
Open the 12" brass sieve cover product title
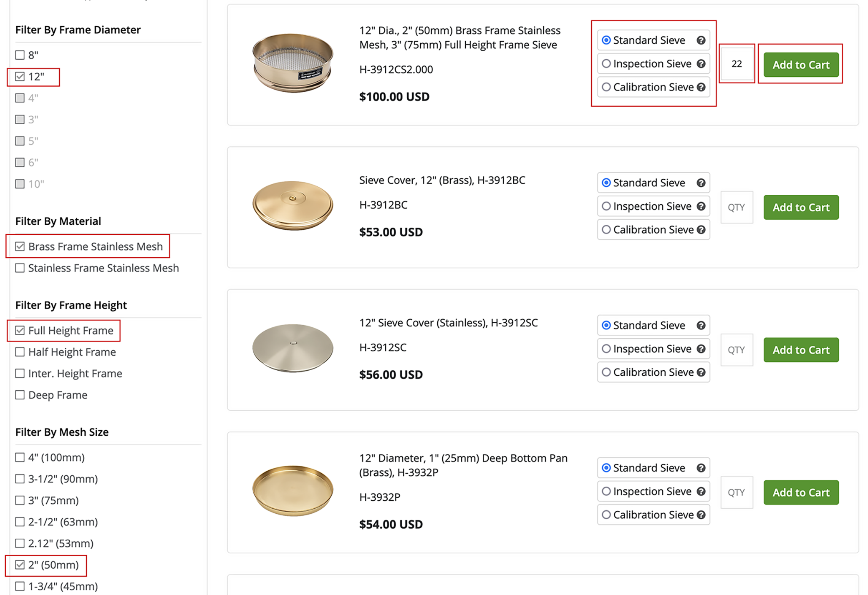pos(442,180)
